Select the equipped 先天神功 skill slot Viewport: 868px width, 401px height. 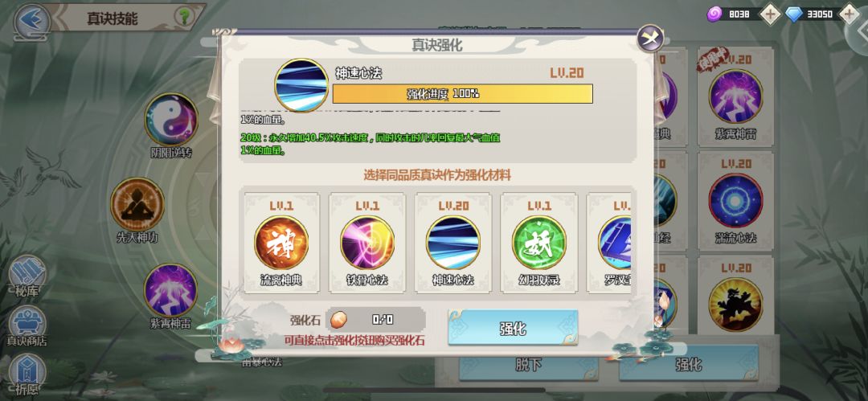pos(137,211)
